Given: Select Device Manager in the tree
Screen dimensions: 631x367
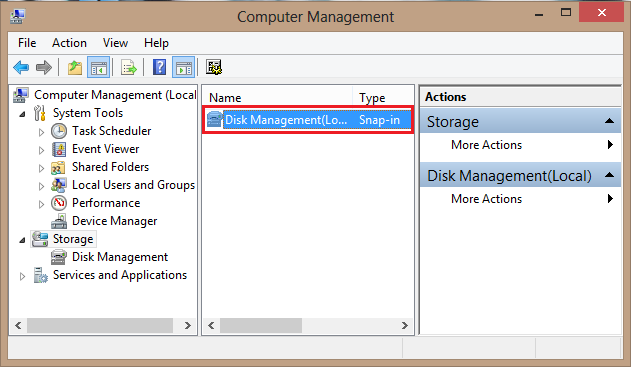Looking at the screenshot, I should [x=114, y=221].
